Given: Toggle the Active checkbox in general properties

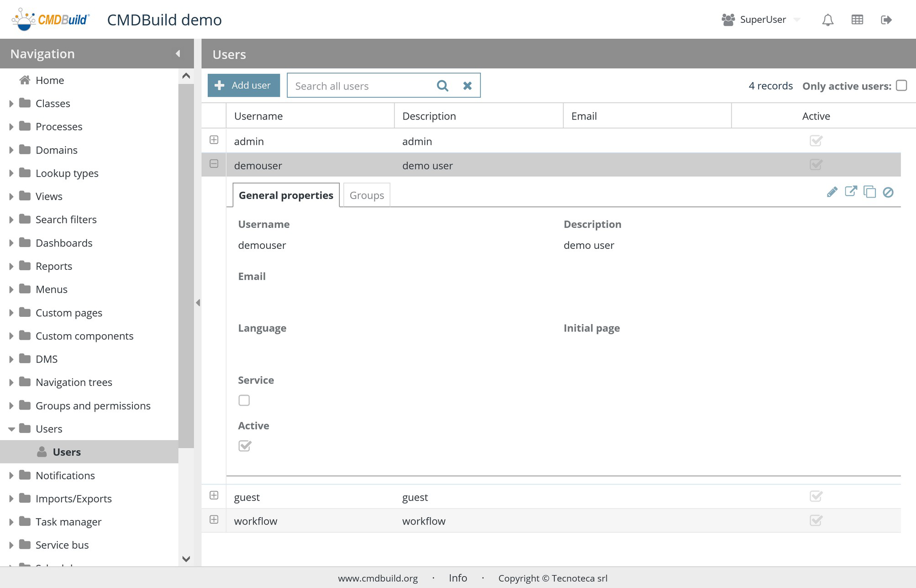Looking at the screenshot, I should click(x=244, y=446).
